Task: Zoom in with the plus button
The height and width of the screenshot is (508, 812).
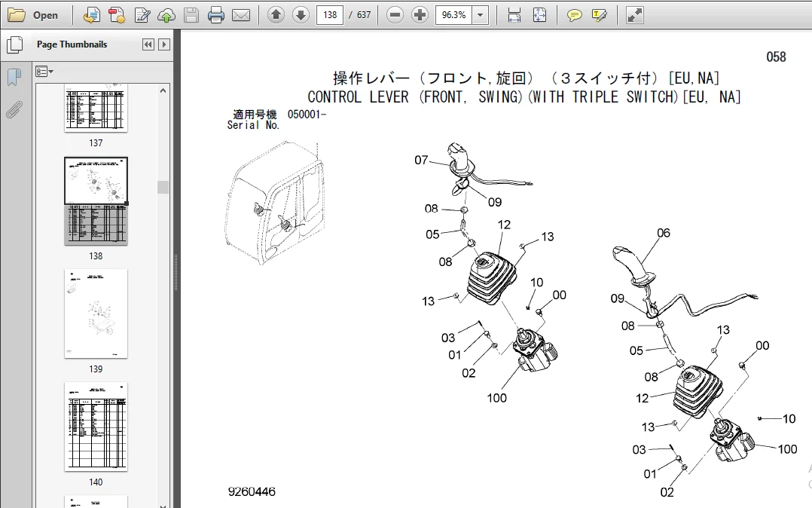Action: click(420, 15)
